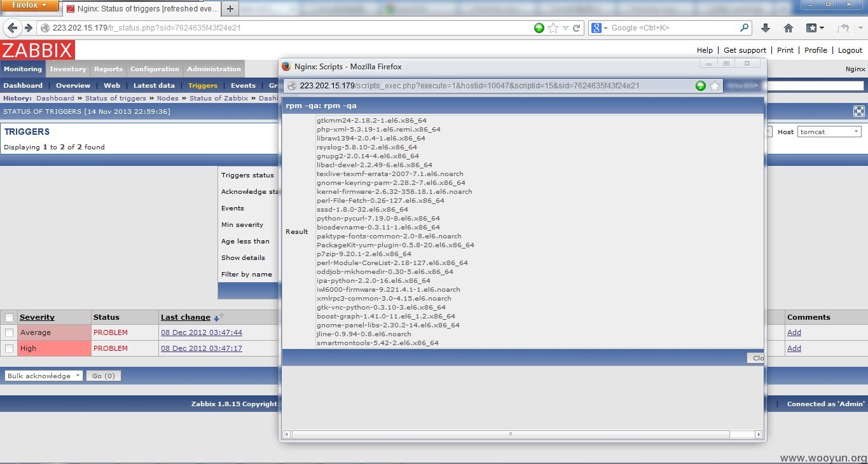Viewport: 868px width, 464px height.
Task: Click the Firefox icon in Scripts popup title
Action: pyautogui.click(x=286, y=66)
